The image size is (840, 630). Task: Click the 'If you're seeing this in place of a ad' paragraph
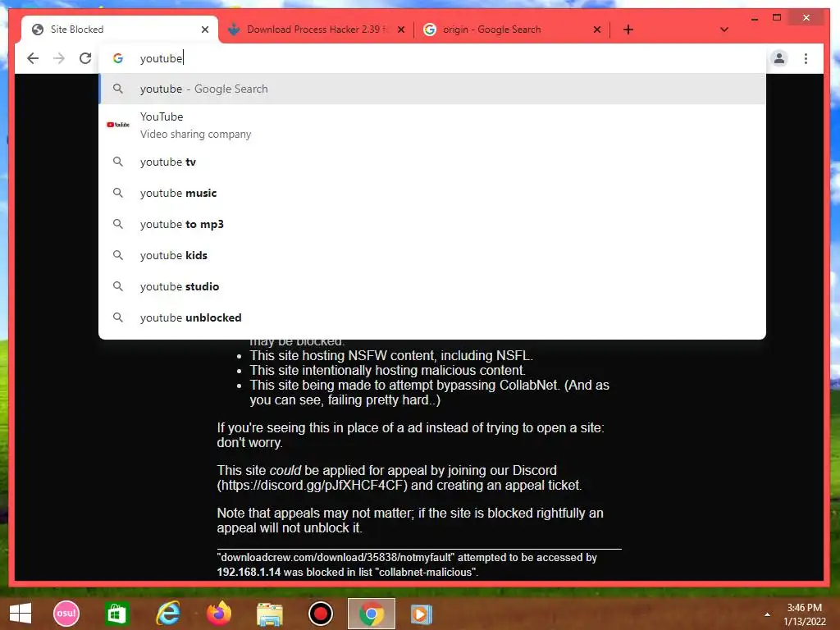410,435
